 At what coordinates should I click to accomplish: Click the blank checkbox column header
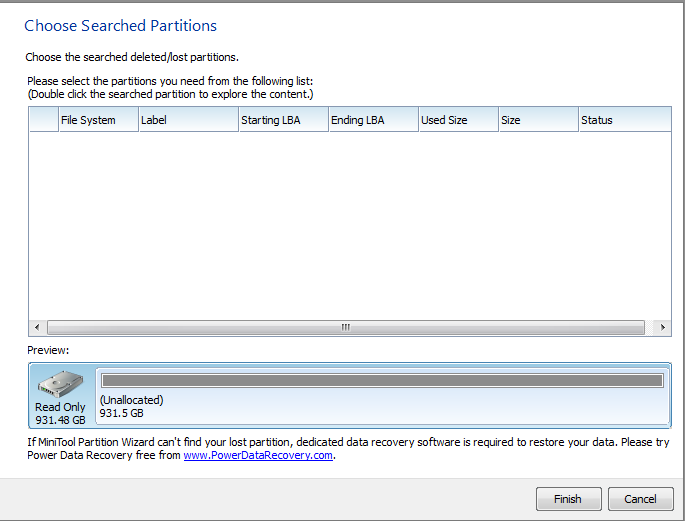[44, 120]
